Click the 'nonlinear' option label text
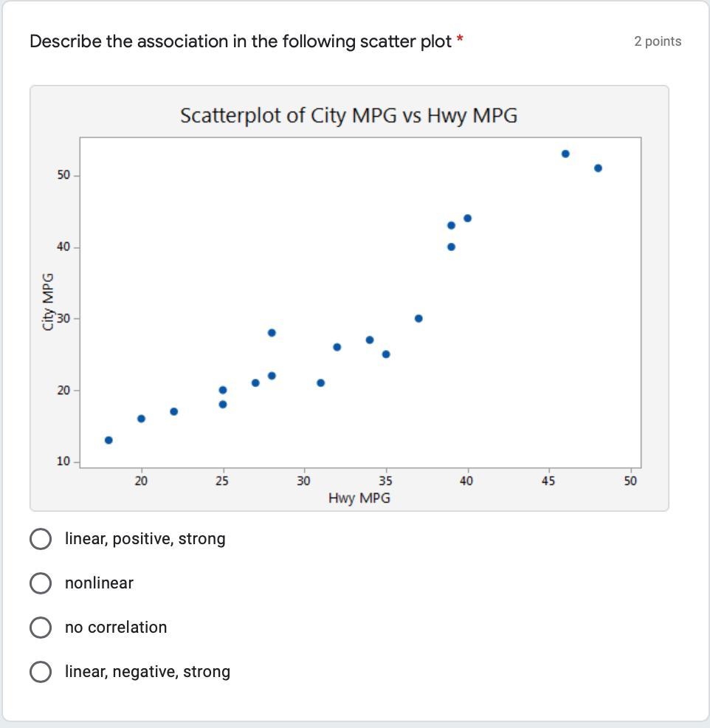Screen dimensions: 710x728 coord(99,583)
